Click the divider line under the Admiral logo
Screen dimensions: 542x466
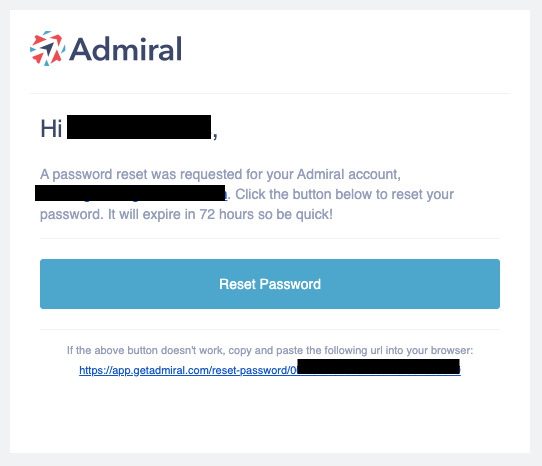pyautogui.click(x=270, y=93)
